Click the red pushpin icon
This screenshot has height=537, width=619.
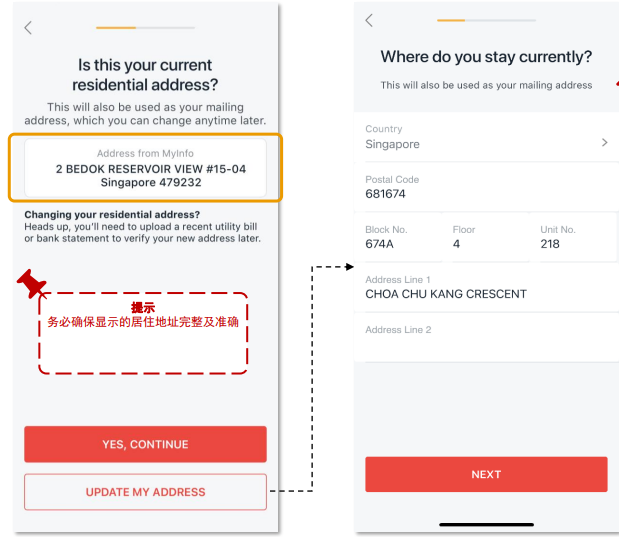(x=32, y=284)
